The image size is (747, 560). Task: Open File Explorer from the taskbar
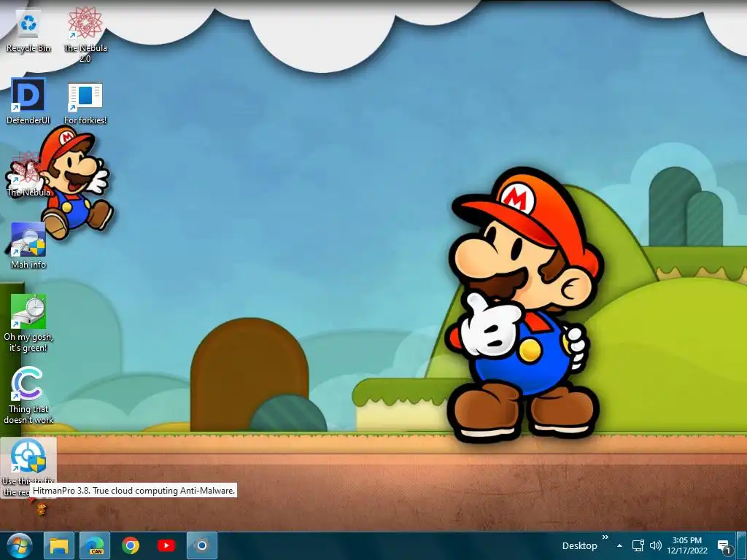point(58,545)
